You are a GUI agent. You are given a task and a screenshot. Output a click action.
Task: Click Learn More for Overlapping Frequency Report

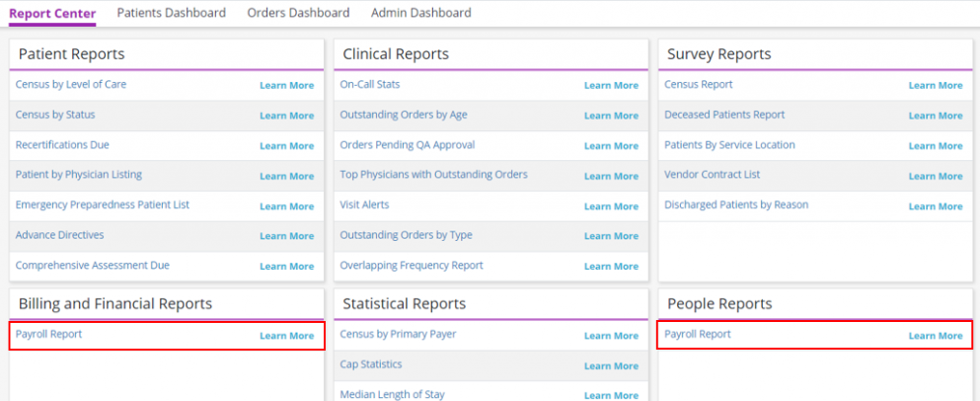pyautogui.click(x=611, y=267)
